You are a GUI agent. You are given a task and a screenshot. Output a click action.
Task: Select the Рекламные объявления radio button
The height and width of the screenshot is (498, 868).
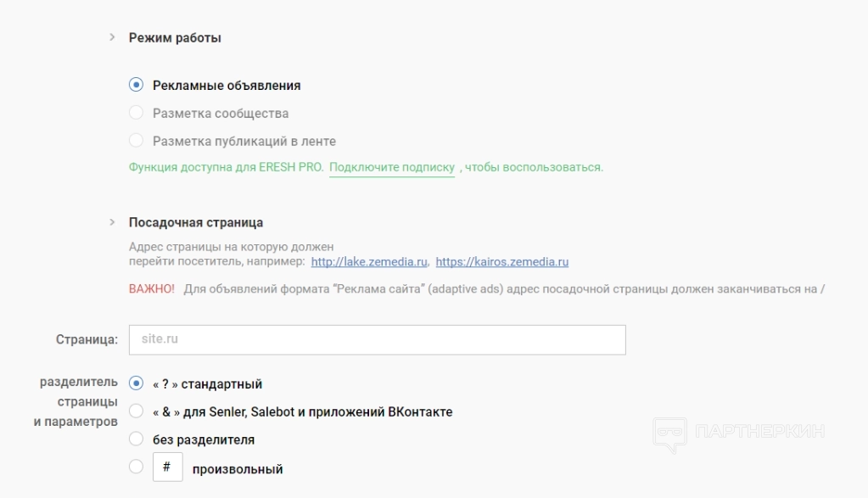[136, 85]
